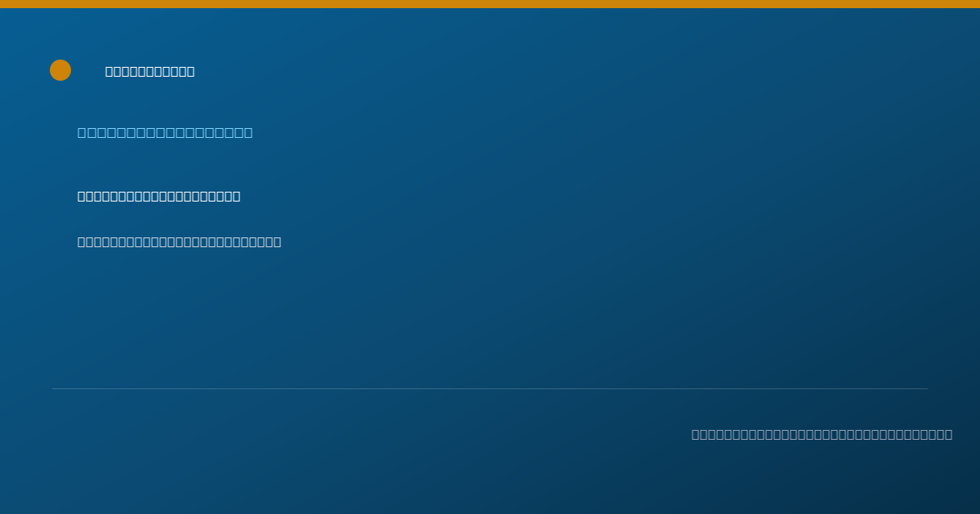Click the short white site name in the header
980x514 pixels.
(150, 72)
